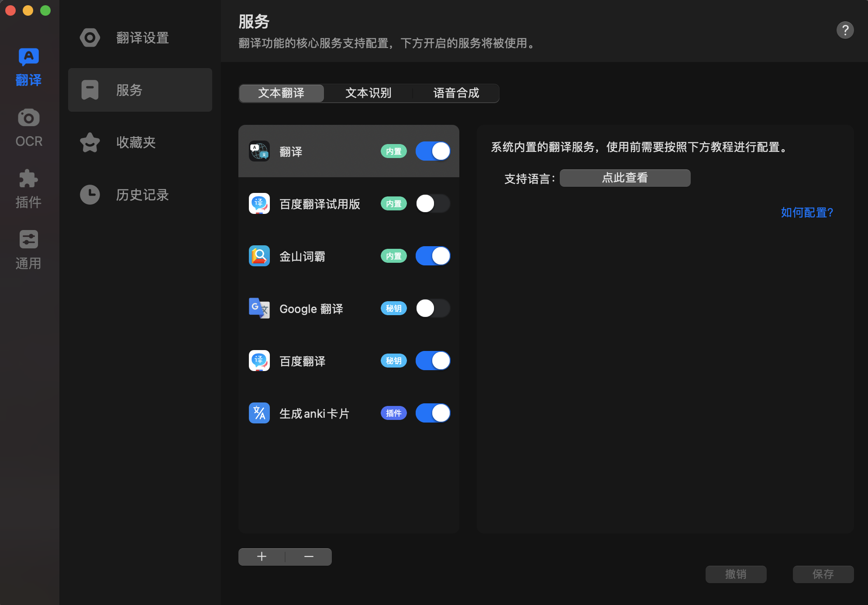Screen dimensions: 868x605
Task: Open the 翻译 section in the left sidebar
Action: 28,66
